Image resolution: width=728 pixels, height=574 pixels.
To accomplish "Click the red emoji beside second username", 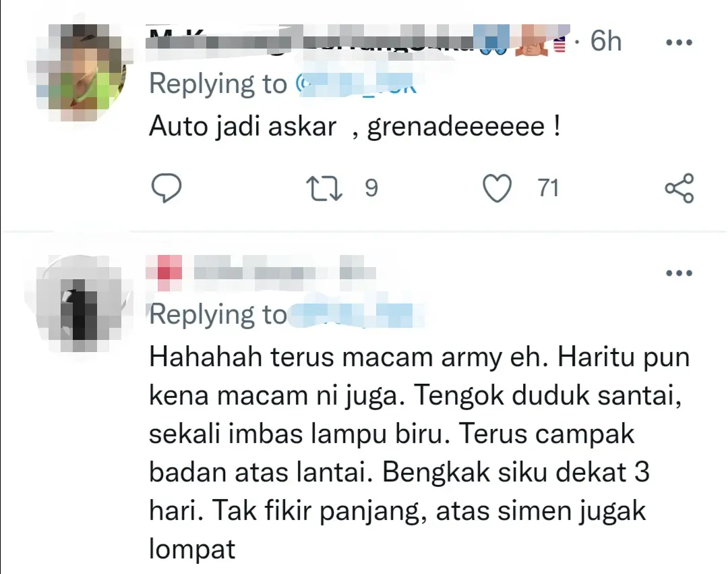I will (x=164, y=272).
